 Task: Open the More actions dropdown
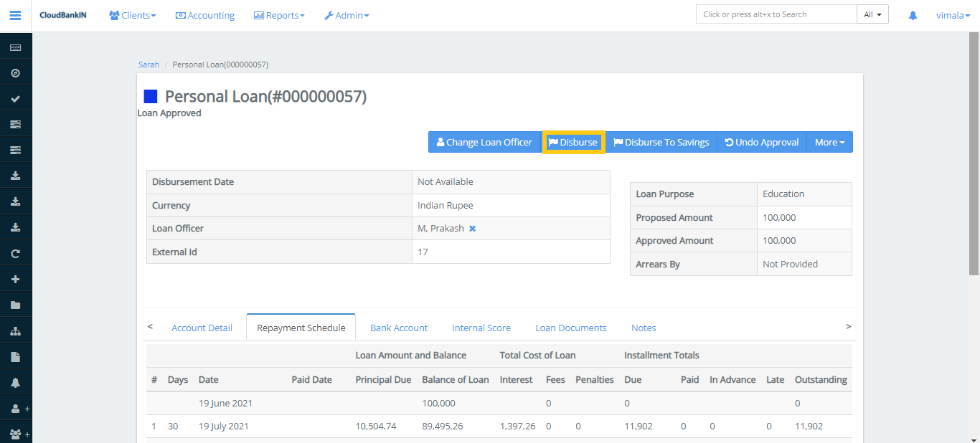point(829,142)
